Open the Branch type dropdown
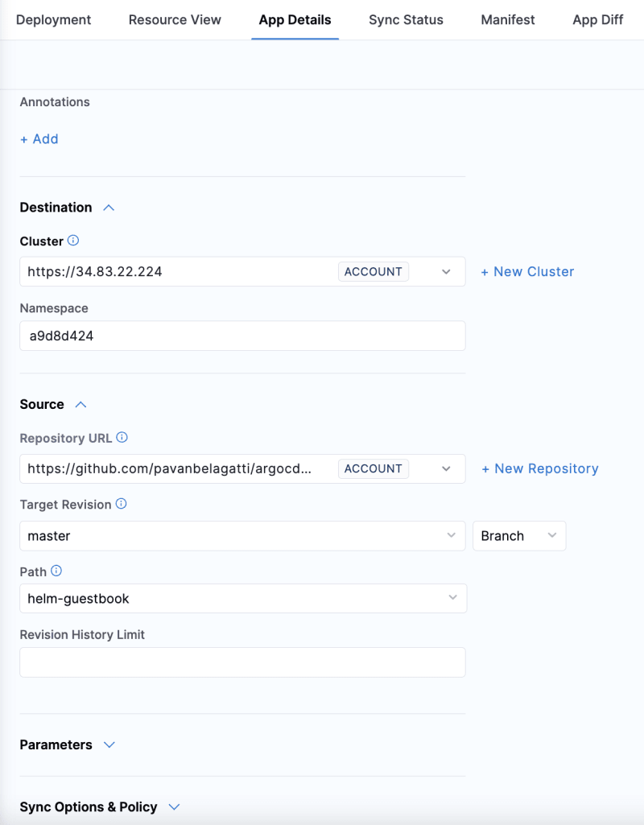Screen dimensions: 644x825 pyautogui.click(x=519, y=535)
